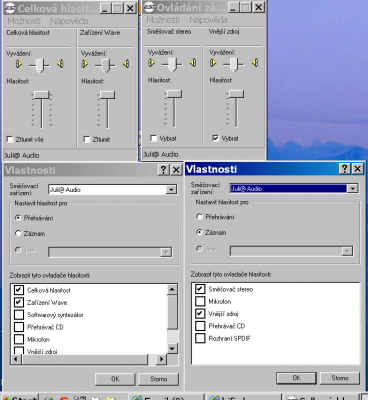Open Směšovací zařízení dropdown in right Vlastnosti dialog
Screen dimensions: 368x400
coord(352,189)
